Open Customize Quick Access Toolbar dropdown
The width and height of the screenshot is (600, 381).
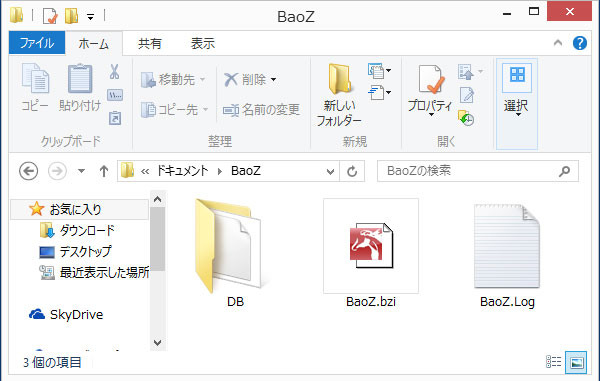pyautogui.click(x=90, y=17)
